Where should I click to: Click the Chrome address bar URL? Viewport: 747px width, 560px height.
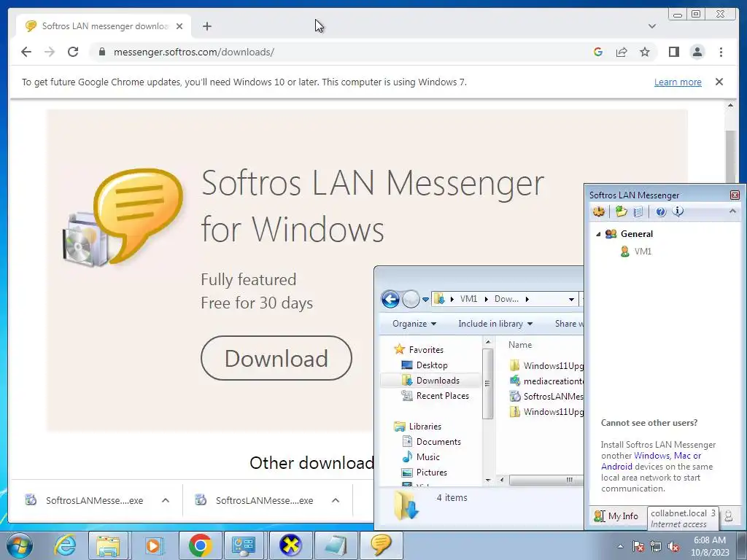pyautogui.click(x=193, y=52)
